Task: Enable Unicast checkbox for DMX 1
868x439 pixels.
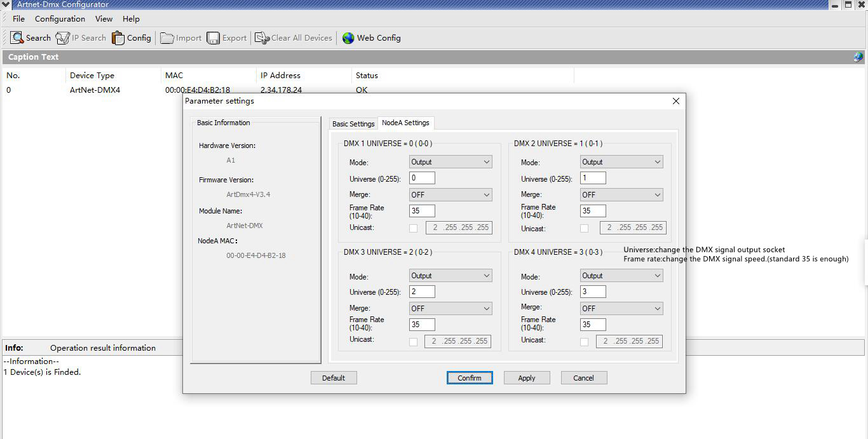Action: click(x=414, y=228)
